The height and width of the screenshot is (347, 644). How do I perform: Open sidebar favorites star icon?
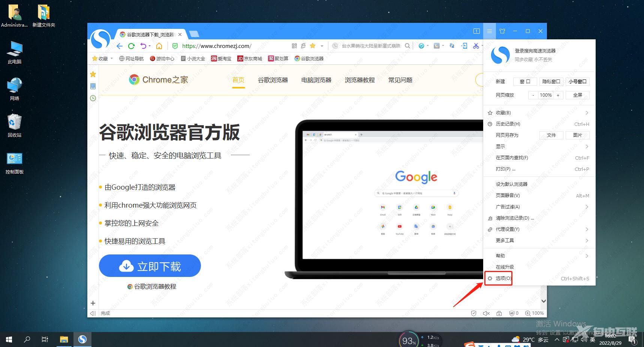[93, 74]
